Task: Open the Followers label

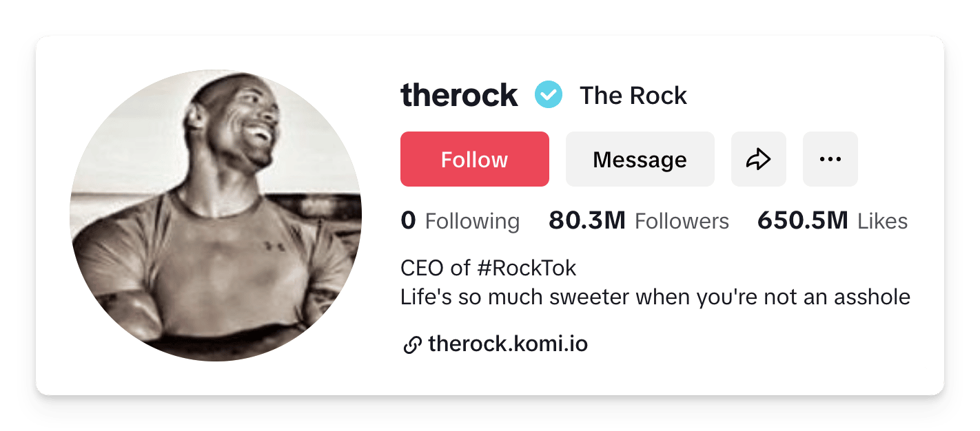Action: [x=682, y=222]
